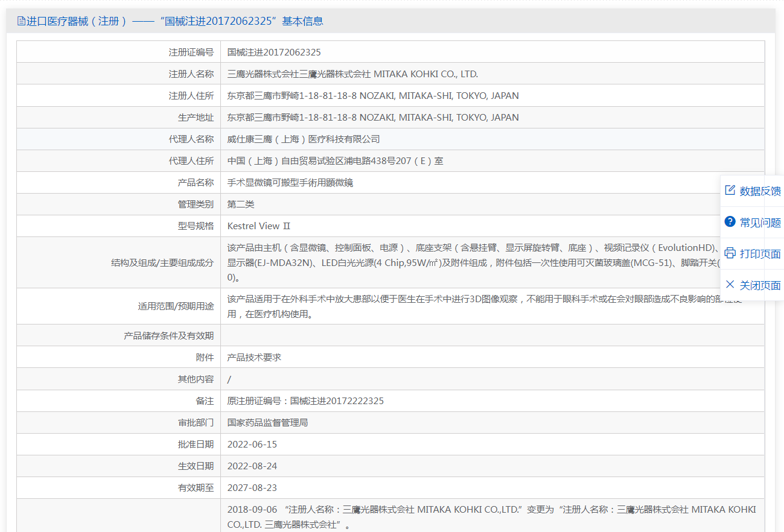Click model value Kestrel View II
Screen dimensions: 784x532
259,226
